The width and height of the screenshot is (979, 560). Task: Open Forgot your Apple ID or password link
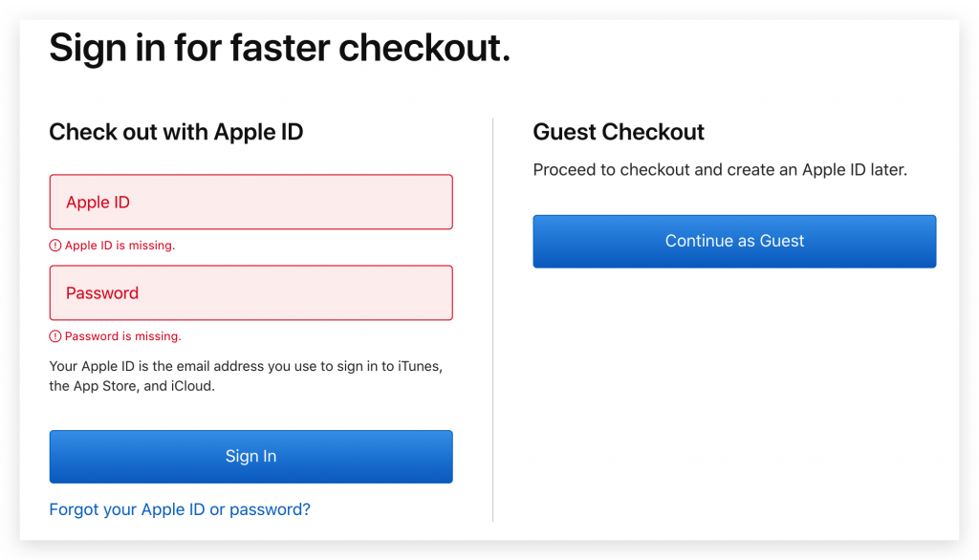click(180, 509)
